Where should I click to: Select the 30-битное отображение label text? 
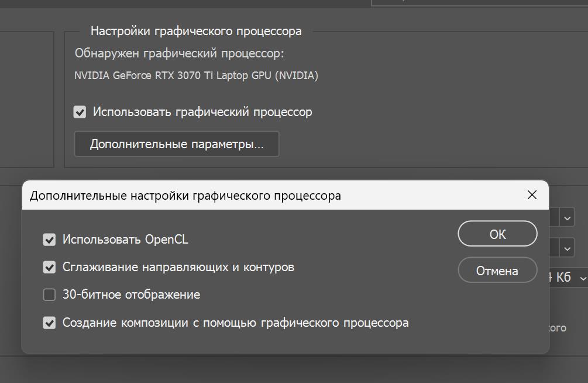click(x=131, y=295)
